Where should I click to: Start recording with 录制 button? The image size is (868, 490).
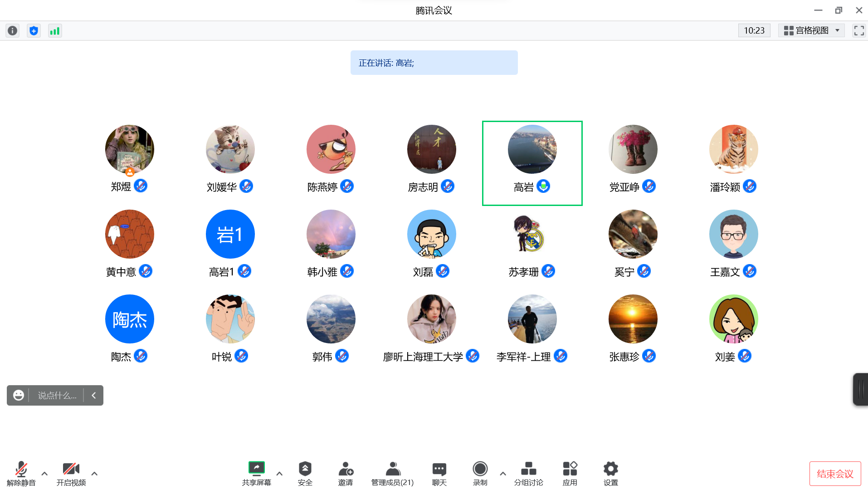tap(480, 473)
